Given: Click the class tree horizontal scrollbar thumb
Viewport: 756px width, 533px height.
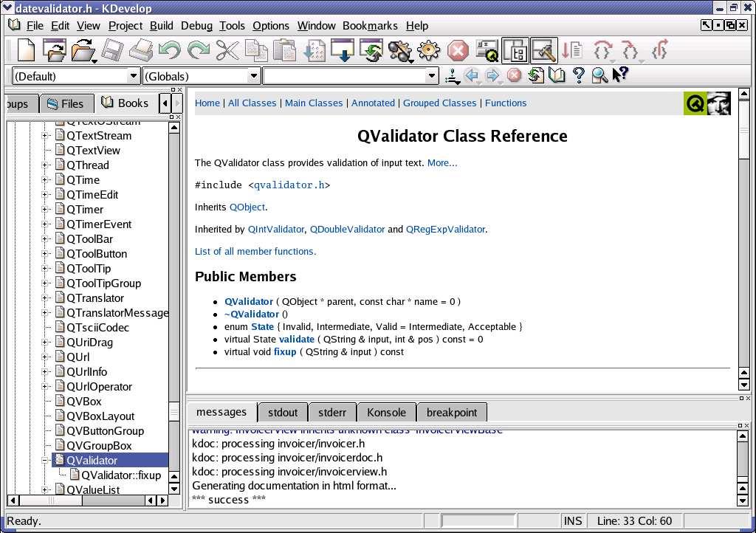Looking at the screenshot, I should (x=51, y=501).
